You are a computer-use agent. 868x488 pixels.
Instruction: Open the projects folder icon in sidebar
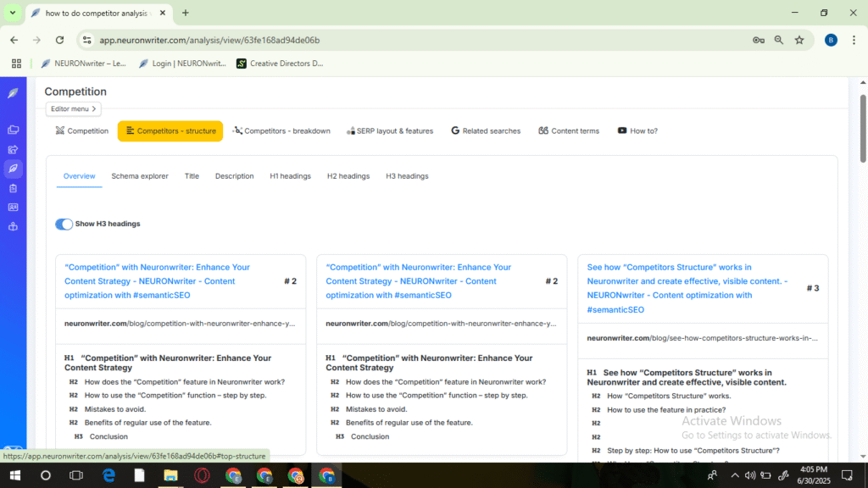[x=13, y=130]
